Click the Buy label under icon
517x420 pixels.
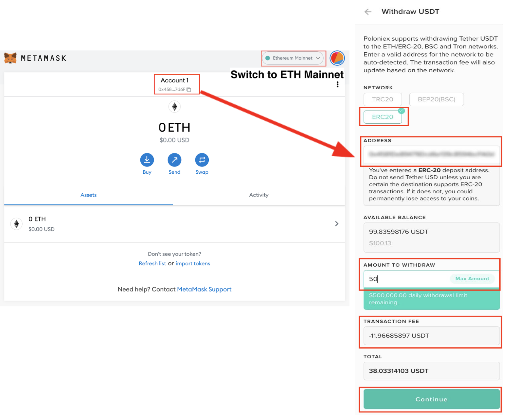(147, 172)
